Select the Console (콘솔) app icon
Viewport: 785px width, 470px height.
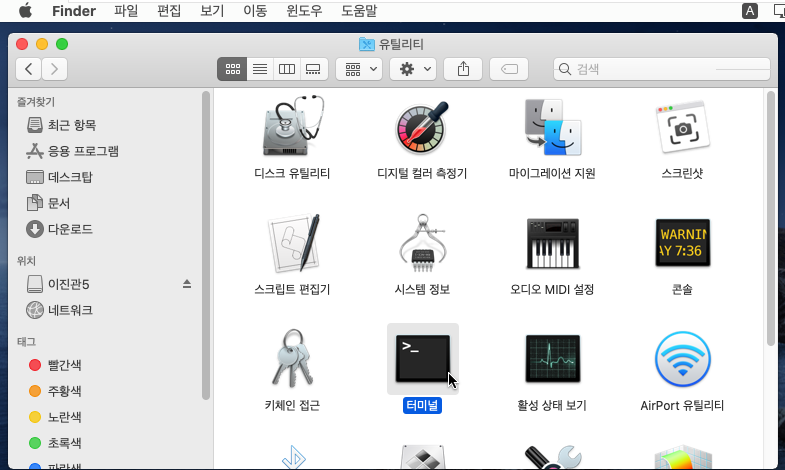click(x=682, y=243)
